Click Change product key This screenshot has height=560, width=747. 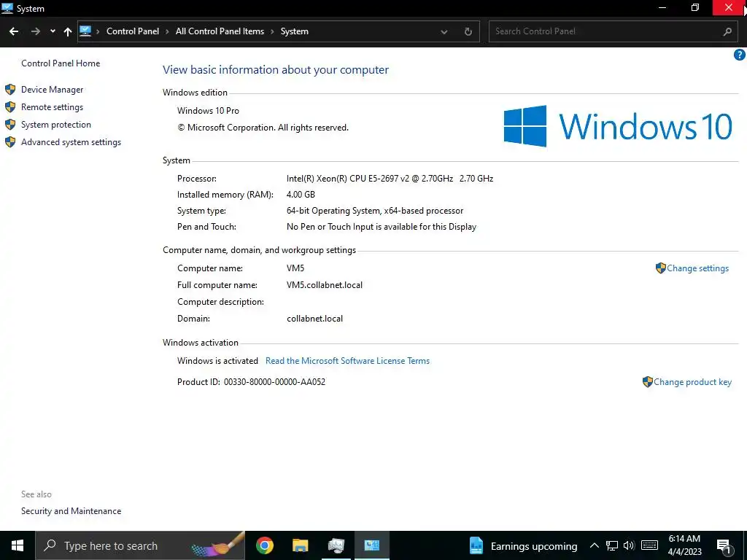(x=692, y=382)
